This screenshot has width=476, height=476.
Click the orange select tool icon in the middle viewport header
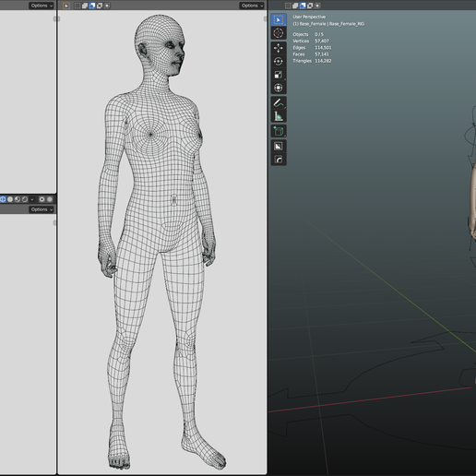pyautogui.click(x=66, y=6)
